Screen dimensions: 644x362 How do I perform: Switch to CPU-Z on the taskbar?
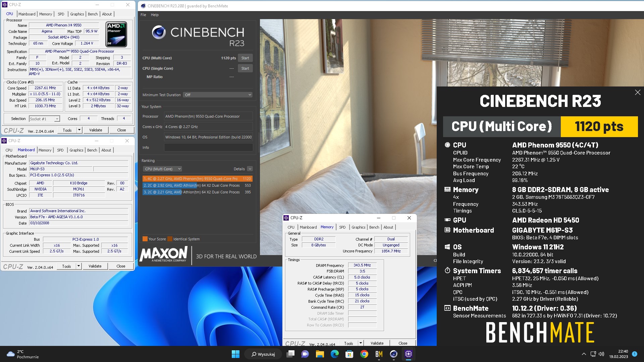(x=409, y=354)
